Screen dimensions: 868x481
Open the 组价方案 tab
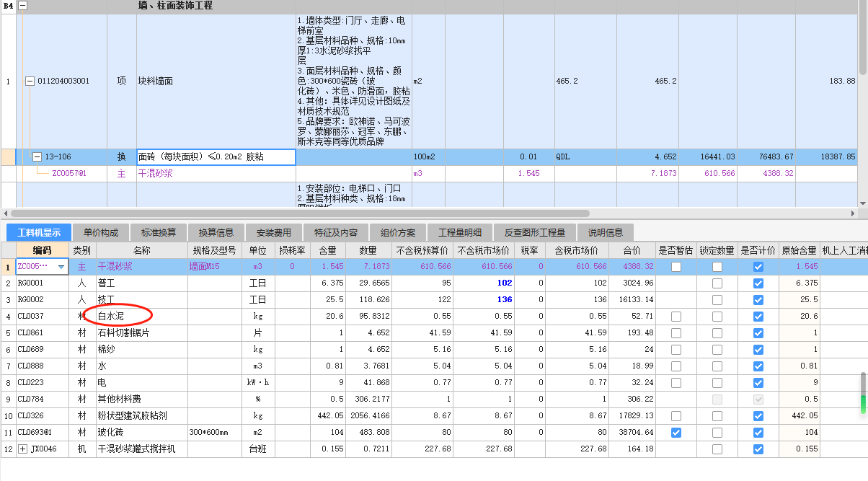coord(398,232)
